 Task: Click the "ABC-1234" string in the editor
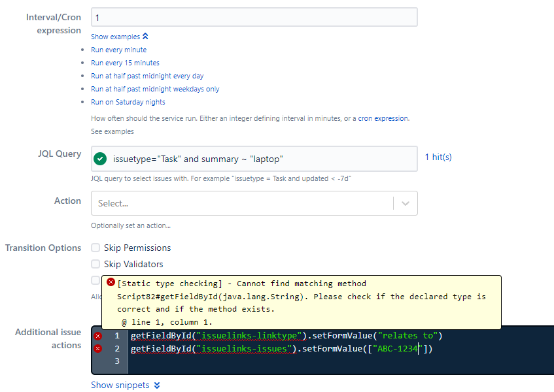pyautogui.click(x=398, y=349)
